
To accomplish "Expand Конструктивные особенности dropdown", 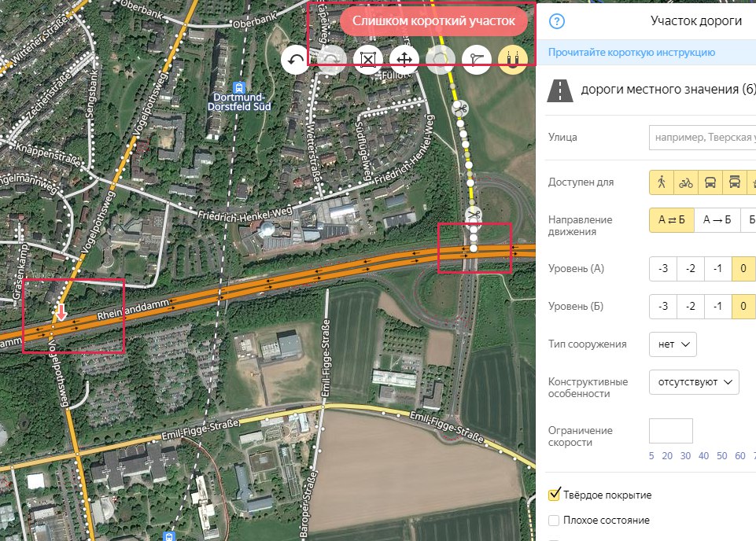I will 694,382.
